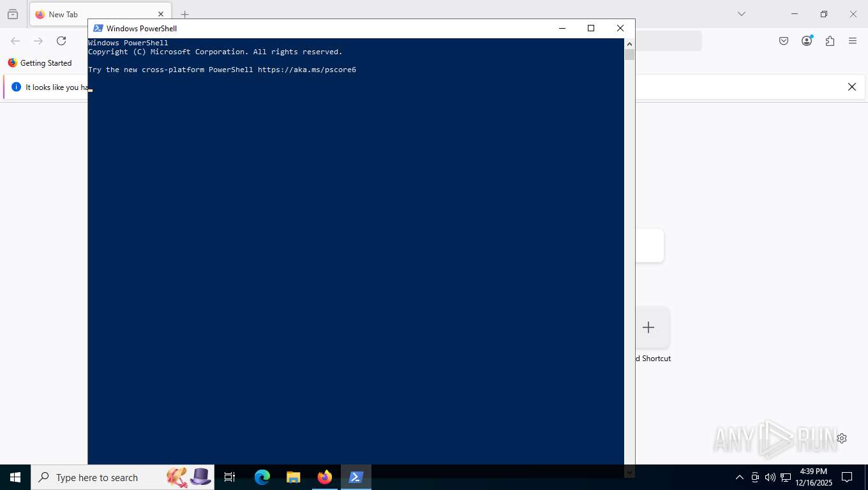Open the Firefox account menu
868x490 pixels.
tap(807, 41)
